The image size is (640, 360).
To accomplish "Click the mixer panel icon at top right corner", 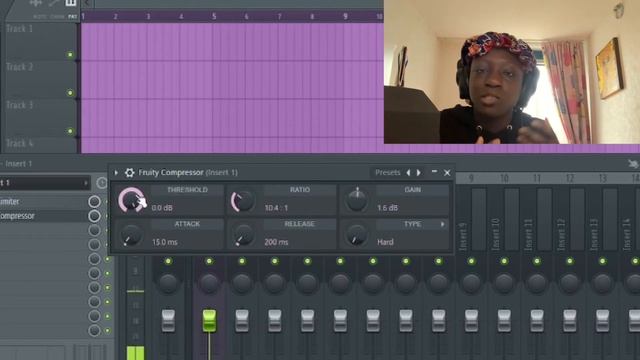I will [633, 164].
